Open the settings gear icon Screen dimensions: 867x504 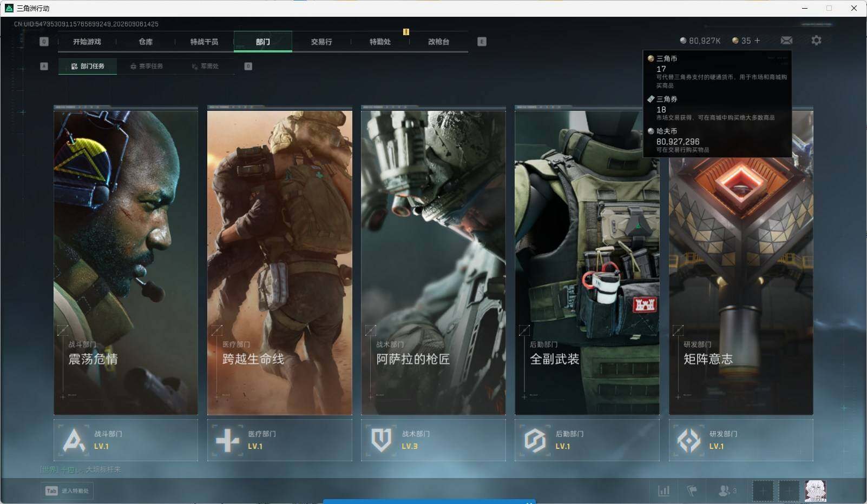click(x=816, y=41)
